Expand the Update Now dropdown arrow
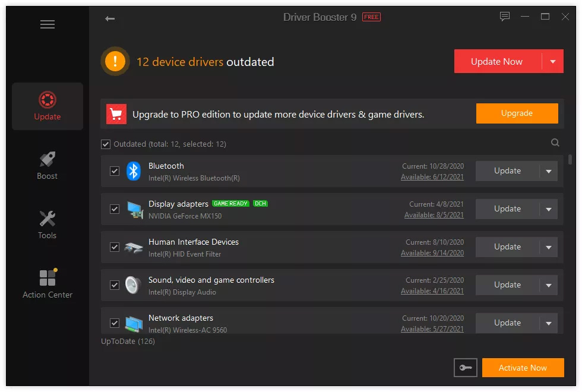Viewport: 582px width, 392px height. pyautogui.click(x=553, y=61)
